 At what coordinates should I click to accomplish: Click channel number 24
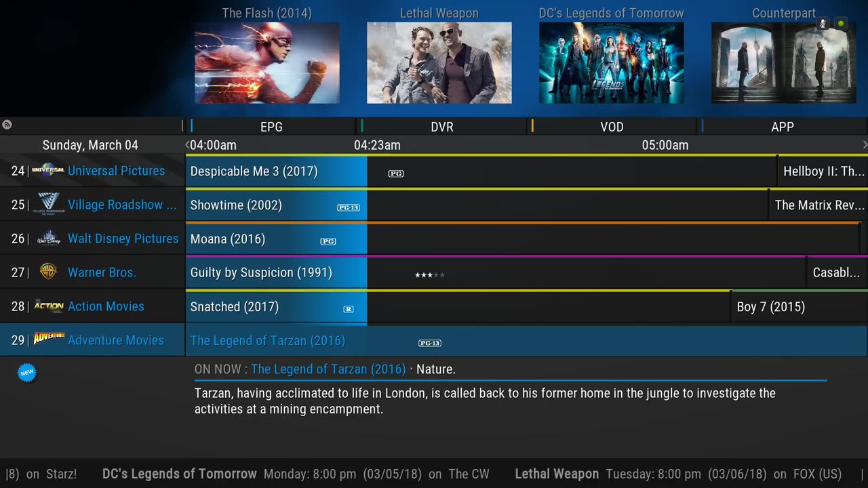click(18, 171)
